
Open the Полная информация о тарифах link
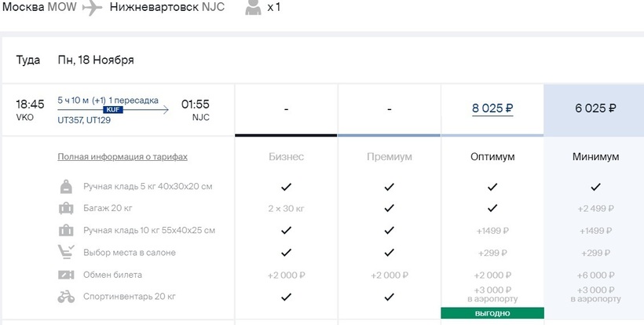pyautogui.click(x=123, y=157)
